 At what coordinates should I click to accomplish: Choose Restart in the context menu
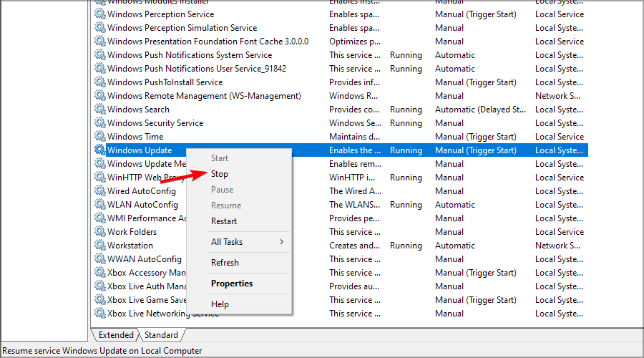pyautogui.click(x=224, y=221)
